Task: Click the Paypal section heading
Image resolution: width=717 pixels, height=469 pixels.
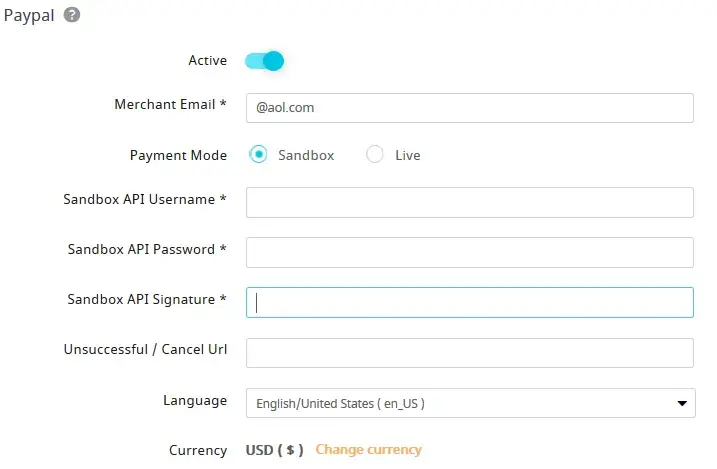Action: [x=29, y=16]
